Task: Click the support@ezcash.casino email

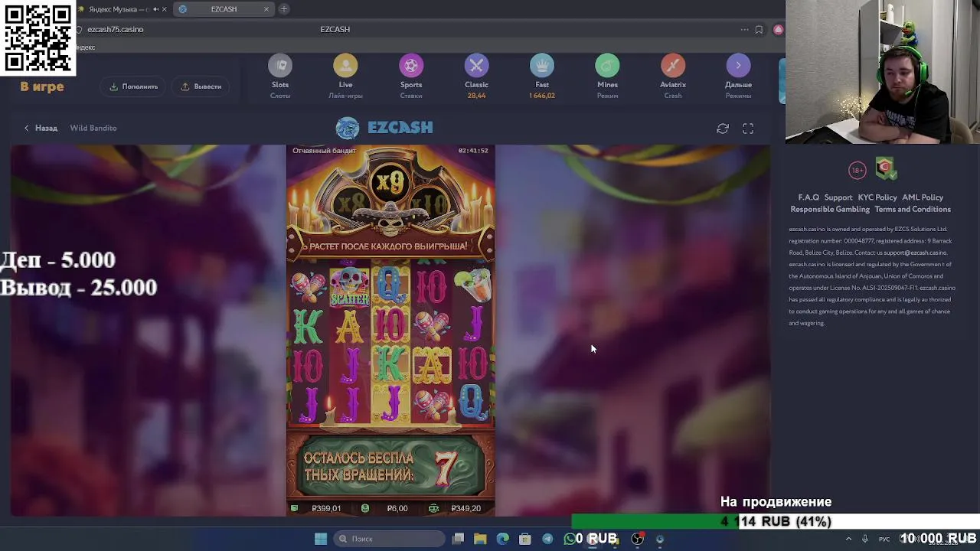Action: [915, 253]
